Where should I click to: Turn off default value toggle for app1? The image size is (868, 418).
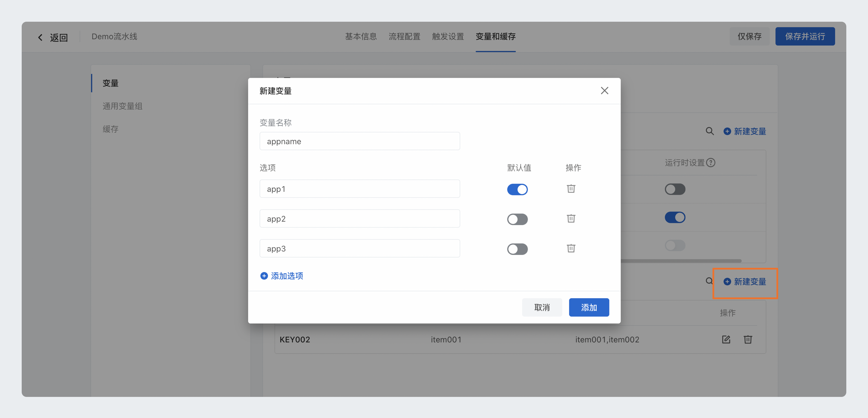pyautogui.click(x=517, y=189)
